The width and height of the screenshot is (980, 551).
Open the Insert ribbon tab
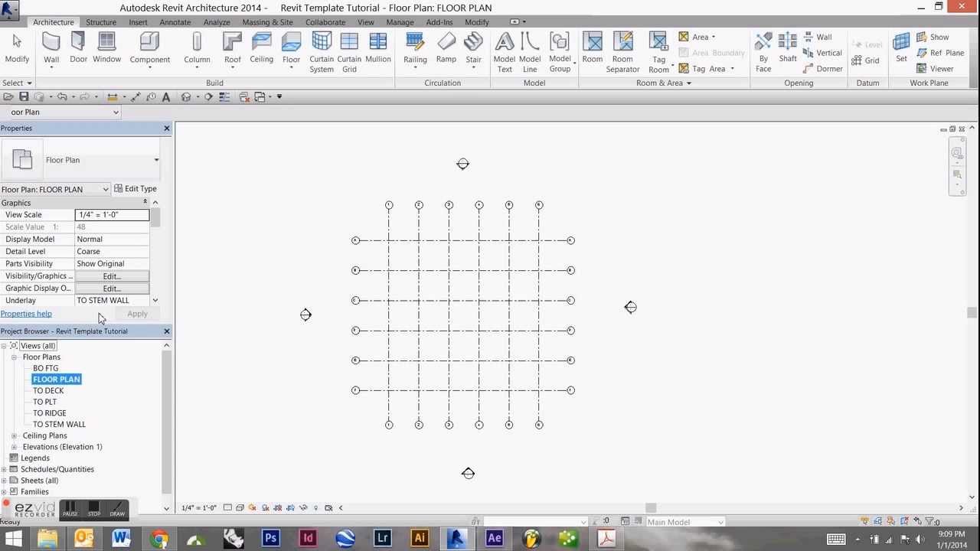[138, 22]
